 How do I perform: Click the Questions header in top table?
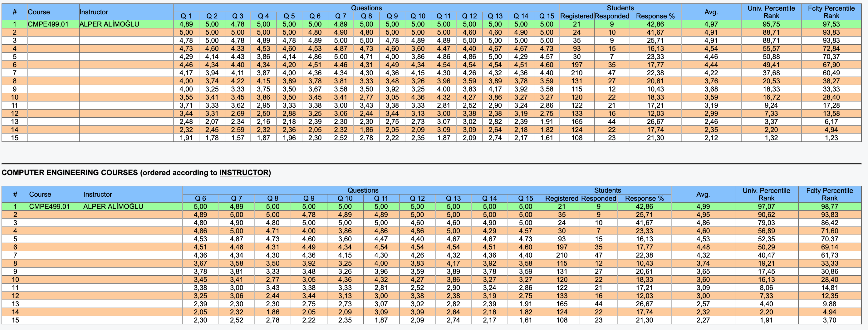pyautogui.click(x=366, y=8)
